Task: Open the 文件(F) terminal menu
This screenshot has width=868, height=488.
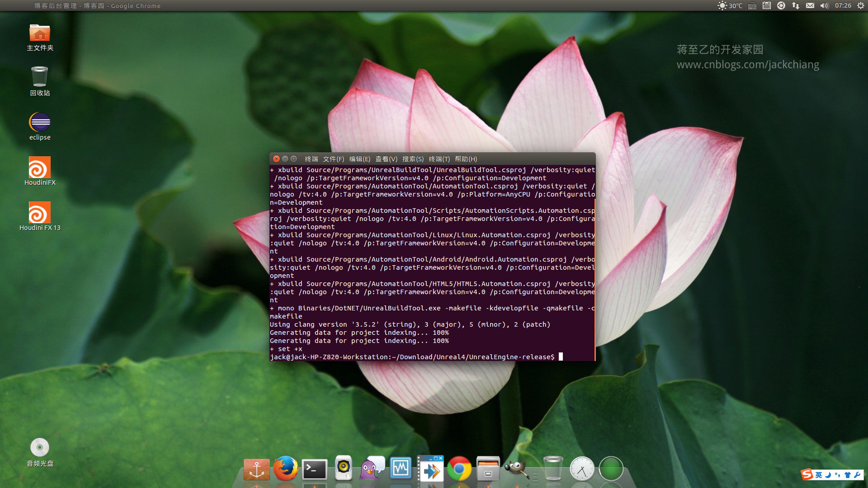Action: click(333, 159)
